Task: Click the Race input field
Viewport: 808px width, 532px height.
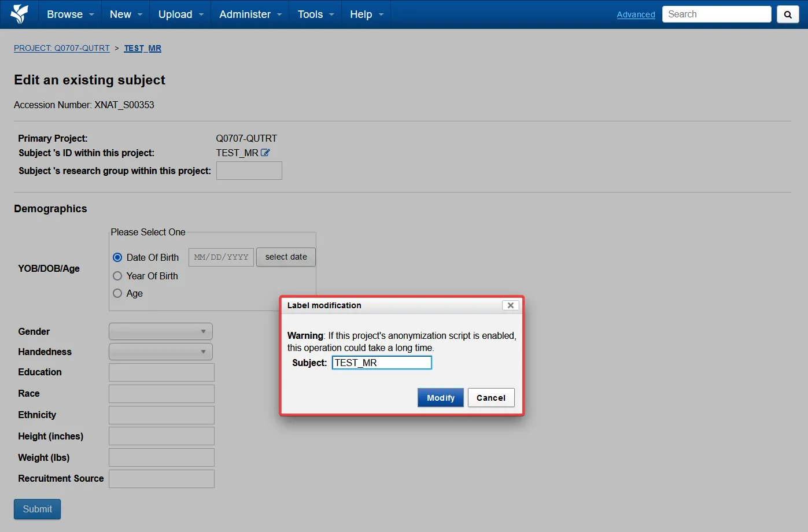Action: 161,394
